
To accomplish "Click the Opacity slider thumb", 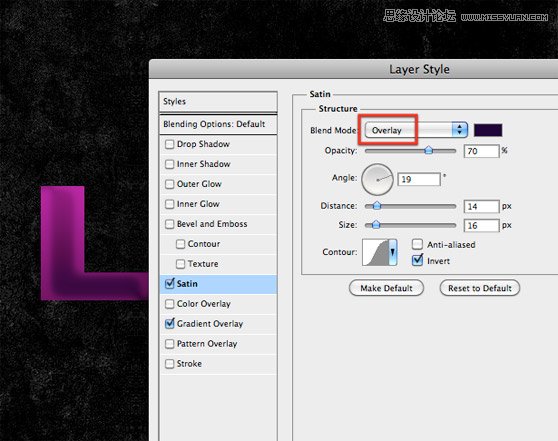I will point(428,150).
